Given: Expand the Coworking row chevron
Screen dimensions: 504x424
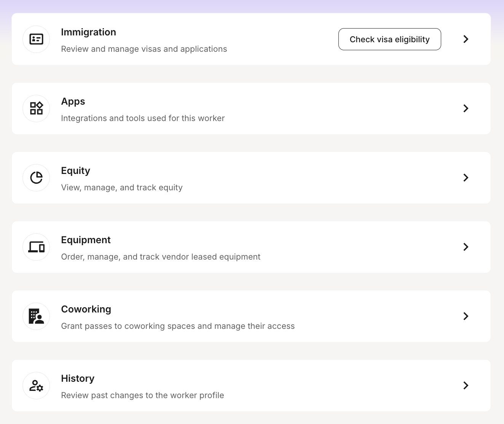Looking at the screenshot, I should tap(466, 316).
